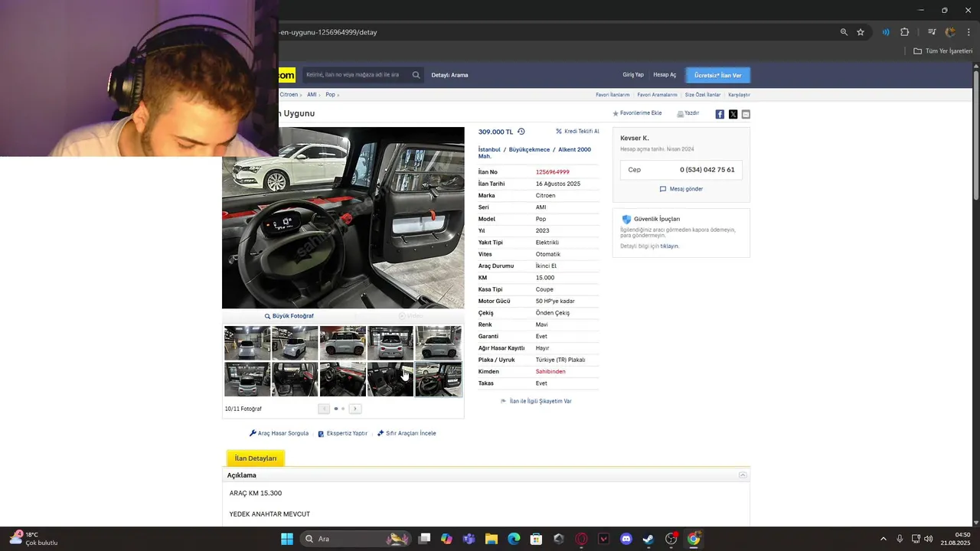The image size is (980, 551).
Task: Click Hesap Aç
Action: tap(665, 75)
